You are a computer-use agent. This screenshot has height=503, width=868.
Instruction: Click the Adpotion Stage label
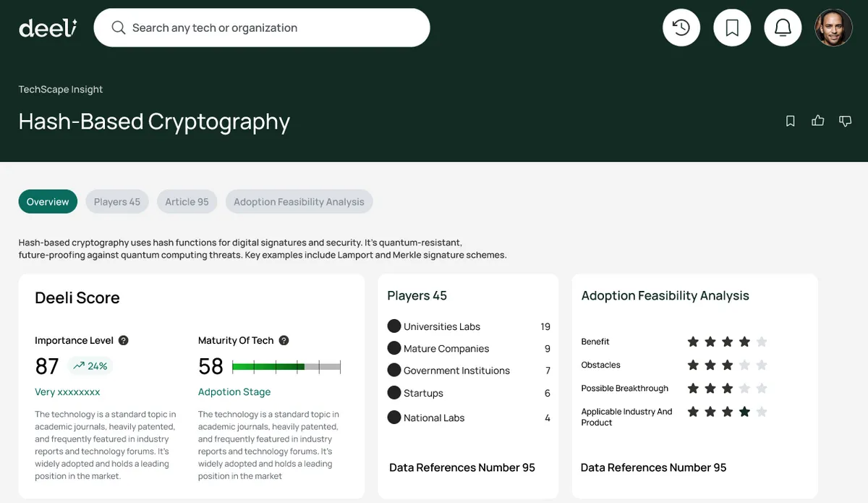click(234, 392)
